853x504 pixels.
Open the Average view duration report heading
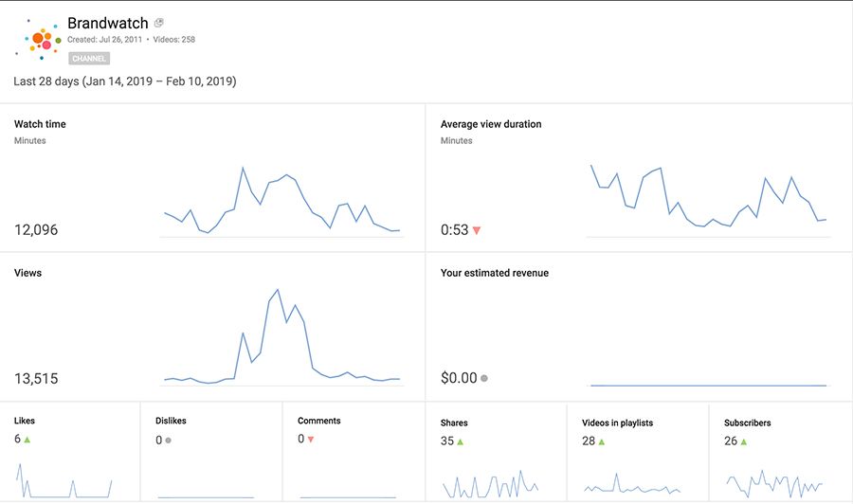pyautogui.click(x=491, y=124)
